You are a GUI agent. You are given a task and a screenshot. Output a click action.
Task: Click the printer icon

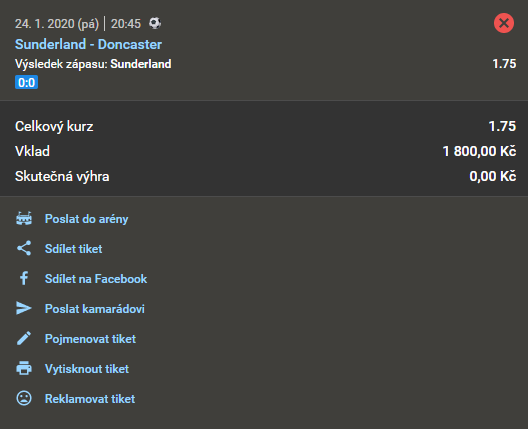pos(24,368)
